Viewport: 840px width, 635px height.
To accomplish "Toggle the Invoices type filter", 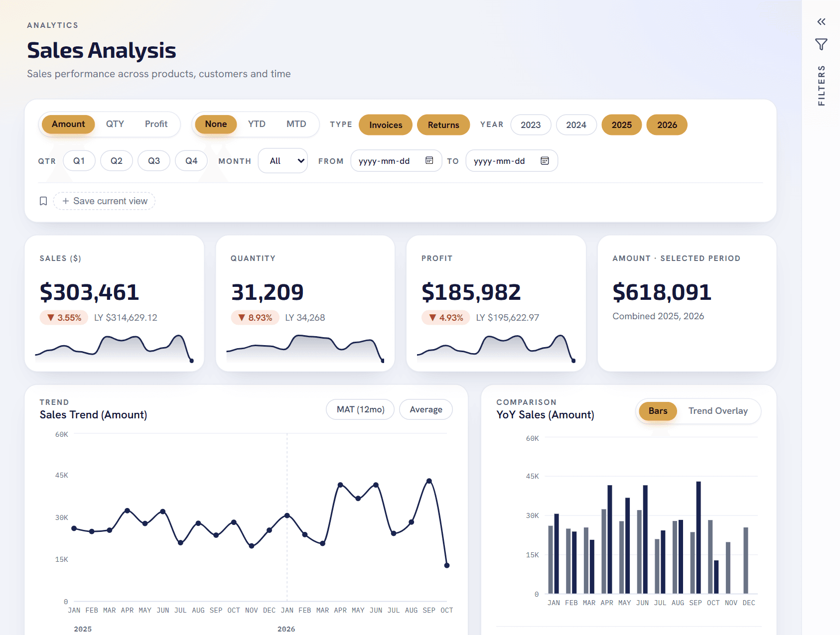I will 386,125.
